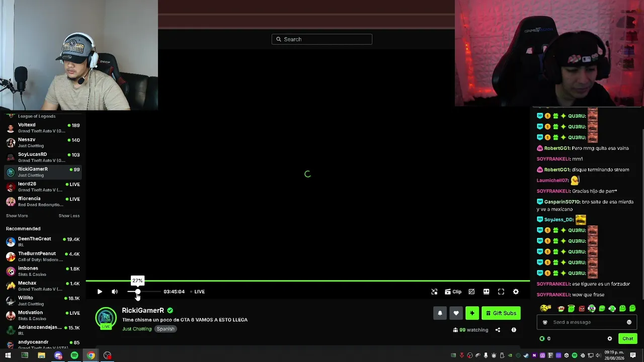This screenshot has width=644, height=362.
Task: Create a Clip of the stream
Action: point(453,292)
